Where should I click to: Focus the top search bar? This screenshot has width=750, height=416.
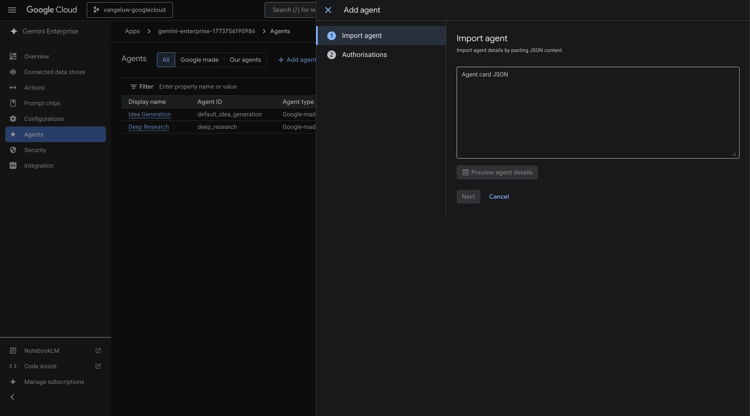291,10
